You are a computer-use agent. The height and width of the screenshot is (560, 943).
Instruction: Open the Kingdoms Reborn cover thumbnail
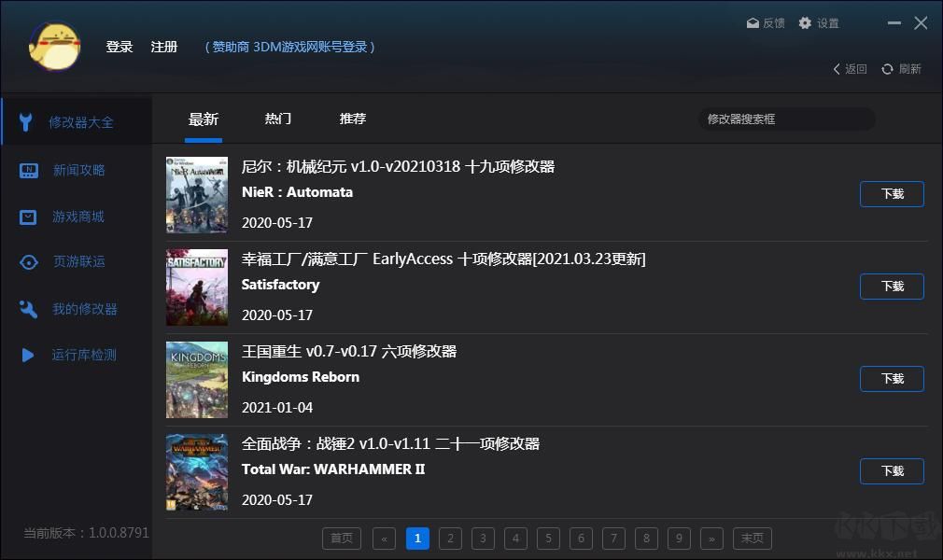click(196, 380)
